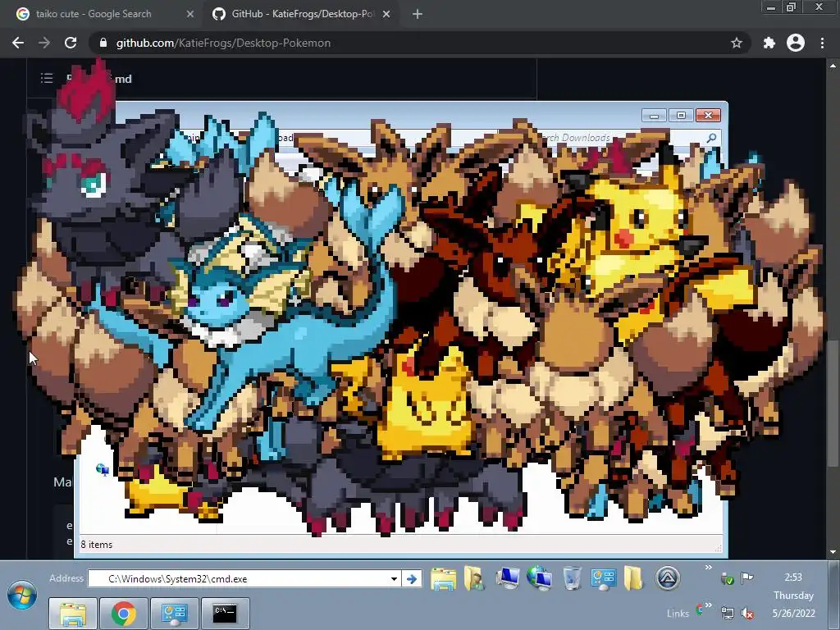The width and height of the screenshot is (840, 630).
Task: Click the Go arrow next to the address bar
Action: point(412,578)
